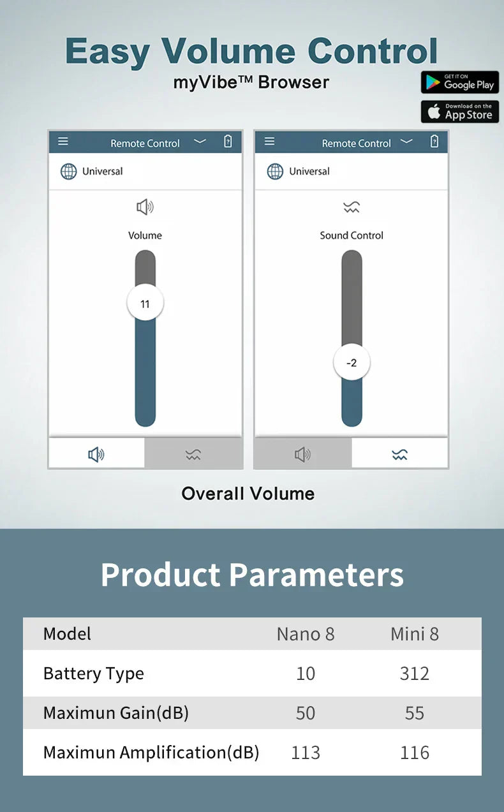Click the Volume slider handle showing 11

145,302
